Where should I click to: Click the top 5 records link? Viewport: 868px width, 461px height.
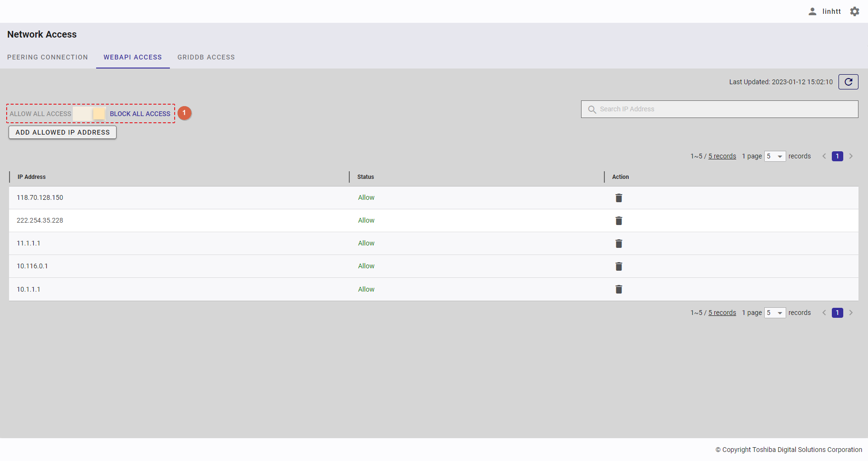(x=722, y=157)
